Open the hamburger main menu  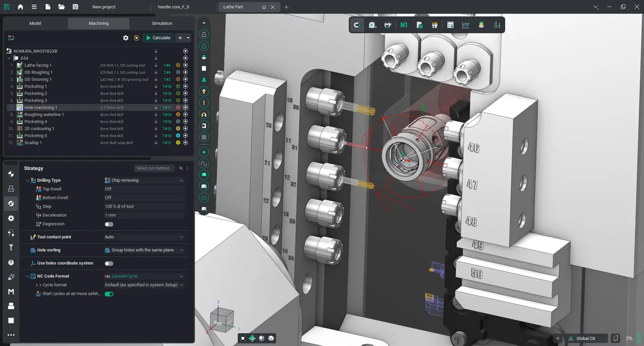(34, 7)
